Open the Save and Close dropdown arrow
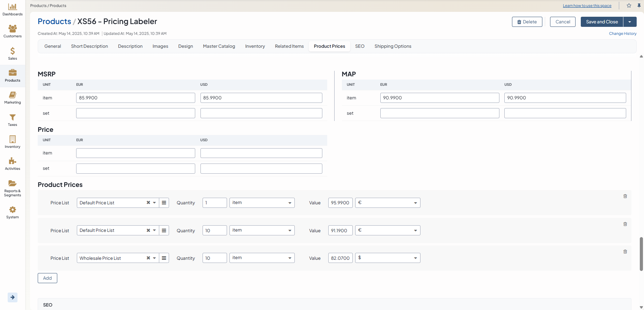The width and height of the screenshot is (644, 310). 630,22
